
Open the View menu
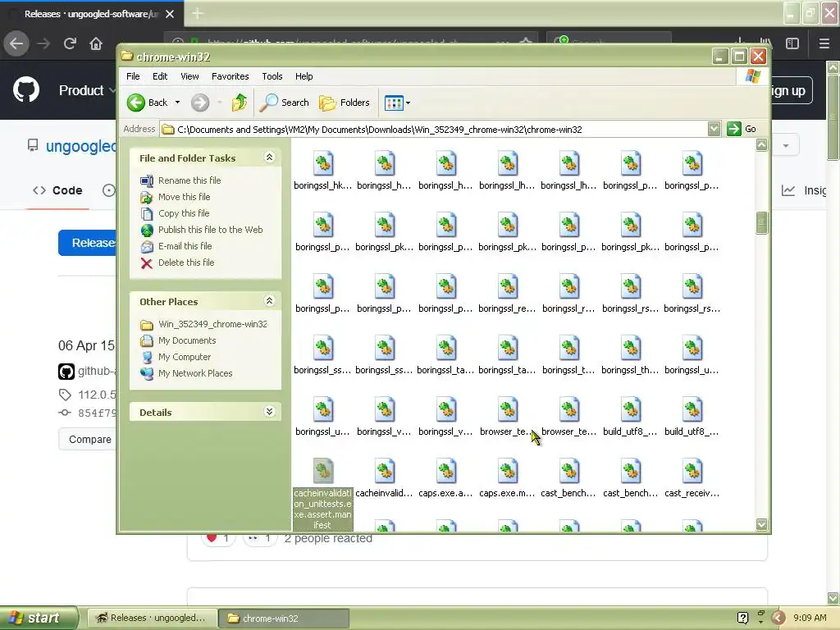pyautogui.click(x=189, y=76)
